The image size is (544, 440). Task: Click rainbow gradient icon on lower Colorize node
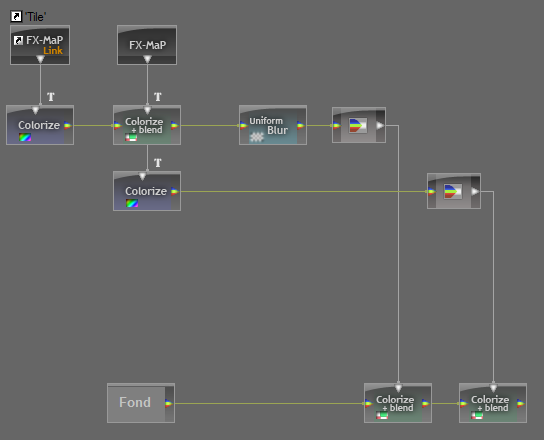(x=132, y=203)
